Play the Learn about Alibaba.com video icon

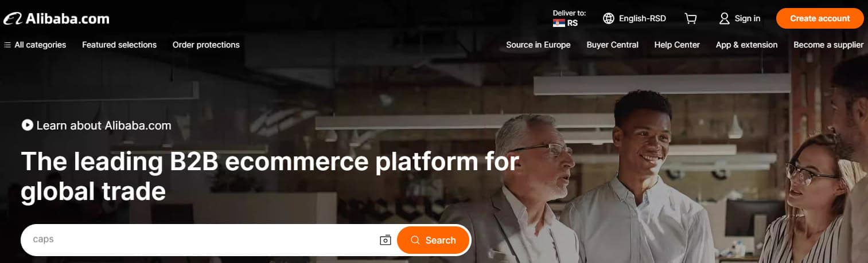coord(27,125)
